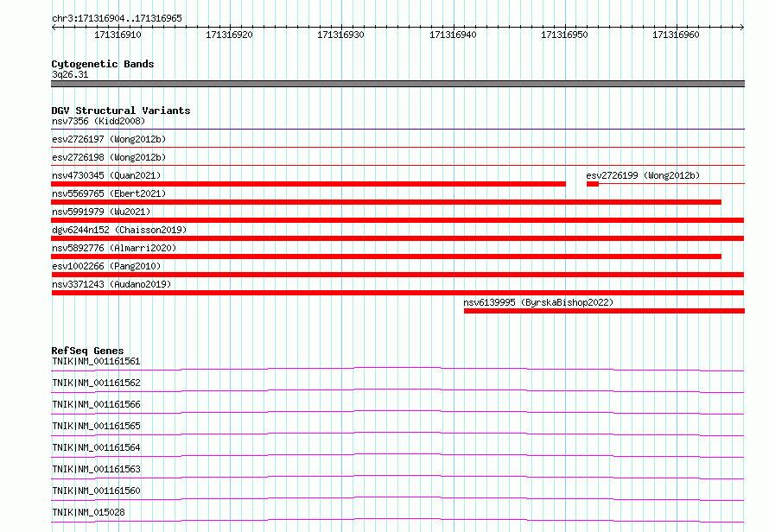Open variant nsv3371243 (Audano2019)
The width and height of the screenshot is (769, 532).
pos(111,284)
